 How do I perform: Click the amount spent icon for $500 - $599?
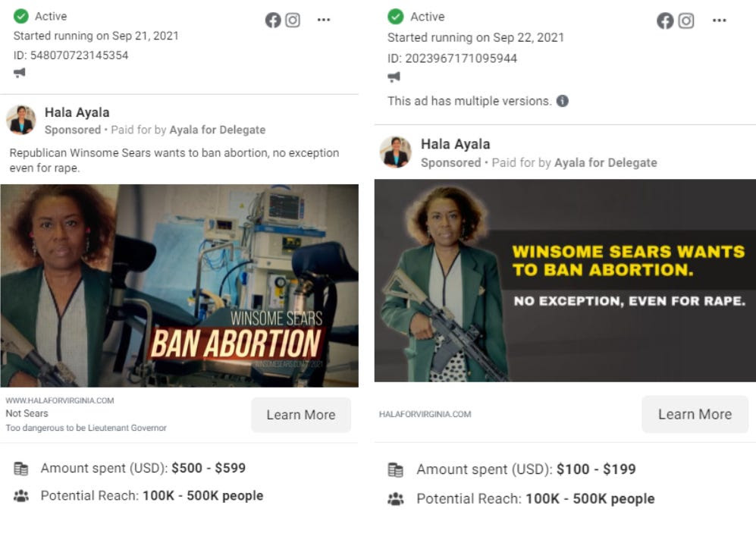[20, 468]
